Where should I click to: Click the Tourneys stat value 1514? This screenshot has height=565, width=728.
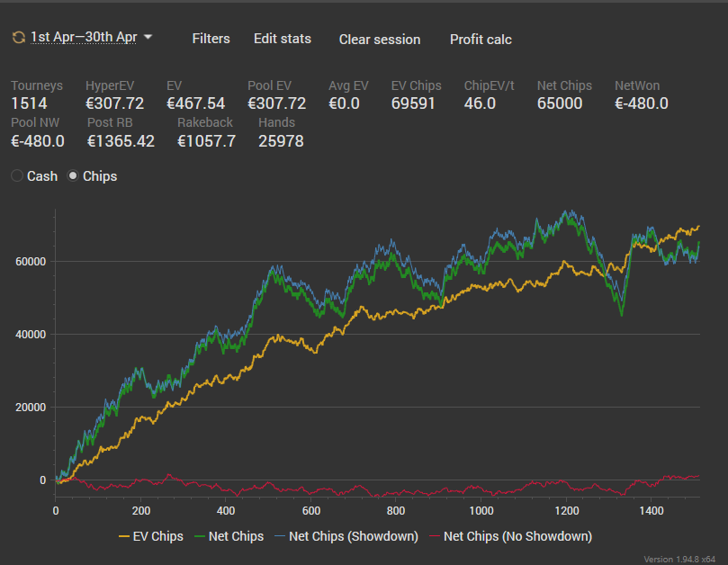pos(29,103)
